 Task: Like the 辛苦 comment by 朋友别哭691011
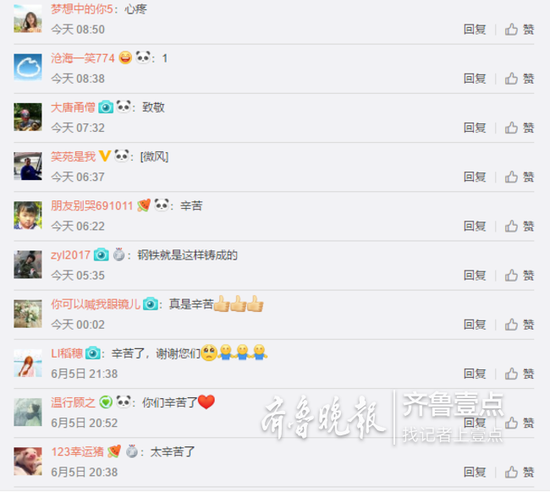tap(519, 226)
